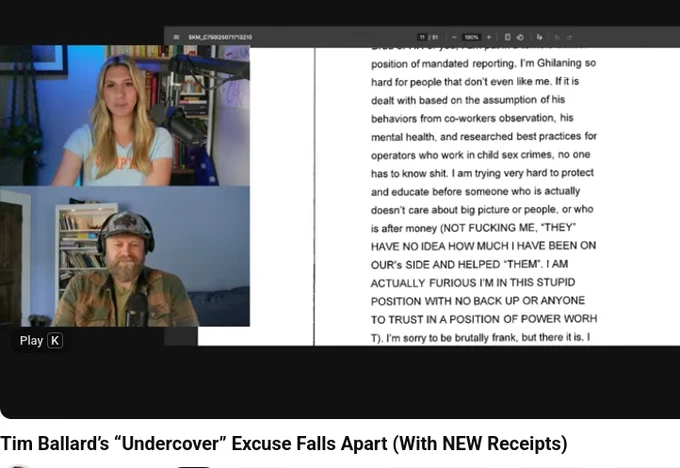Click the blonde woman's webcam feed
This screenshot has height=468, width=680.
[125, 115]
